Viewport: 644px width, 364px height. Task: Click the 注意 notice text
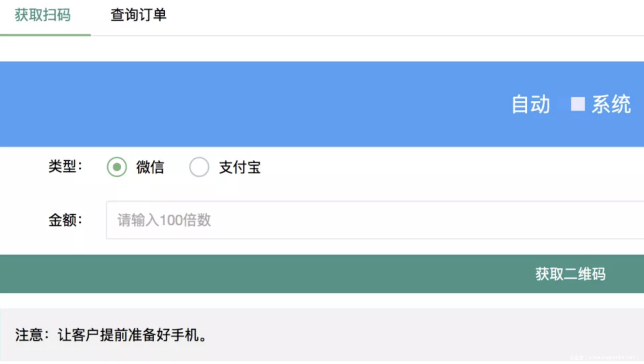click(111, 335)
